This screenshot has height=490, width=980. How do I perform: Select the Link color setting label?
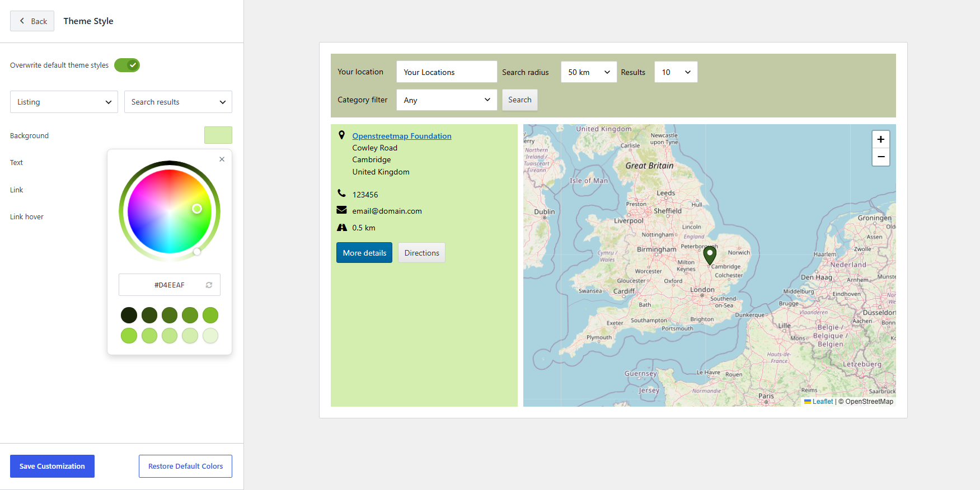(x=16, y=190)
